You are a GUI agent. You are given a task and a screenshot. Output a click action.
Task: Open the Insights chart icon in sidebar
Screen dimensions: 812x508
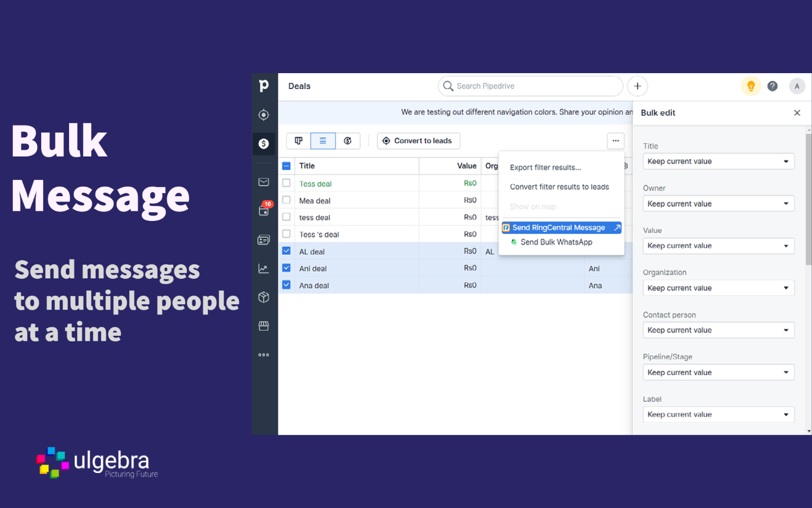click(263, 268)
